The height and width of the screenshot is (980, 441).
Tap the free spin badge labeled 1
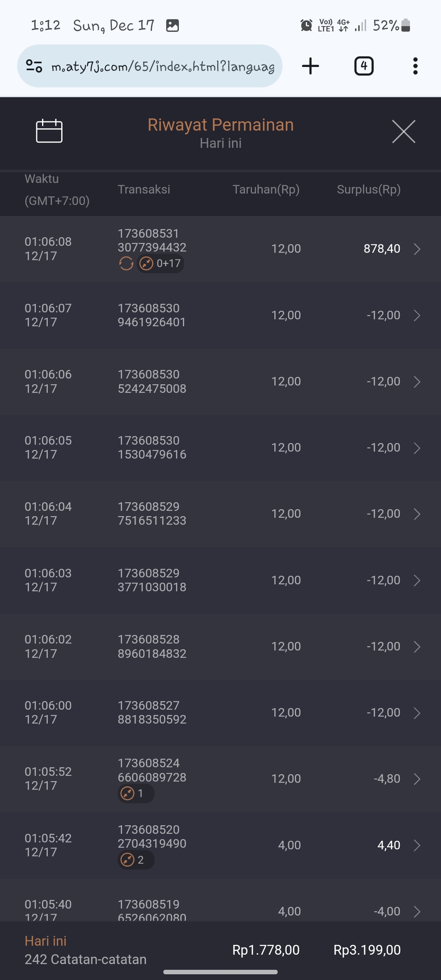[136, 793]
